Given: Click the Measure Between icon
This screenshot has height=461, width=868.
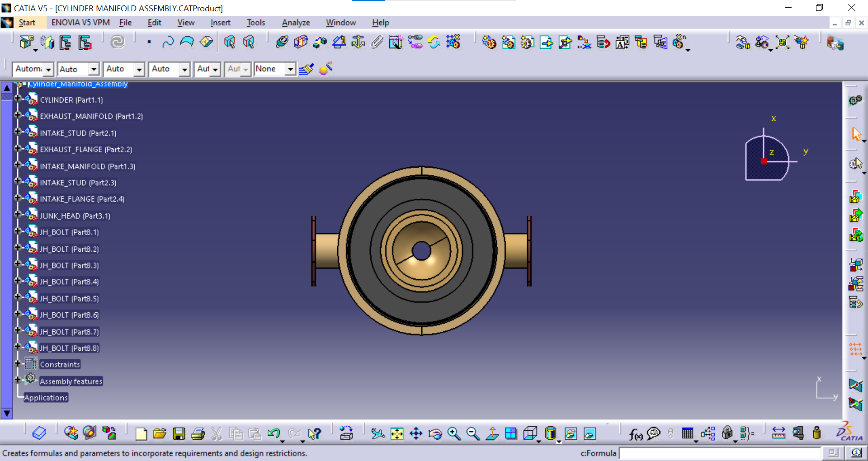Looking at the screenshot, I should click(778, 434).
